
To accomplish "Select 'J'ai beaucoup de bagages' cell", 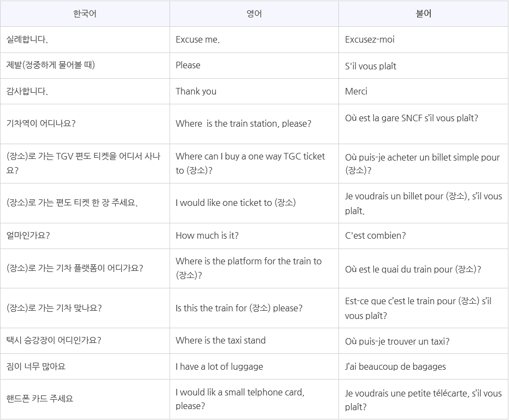I will click(423, 366).
